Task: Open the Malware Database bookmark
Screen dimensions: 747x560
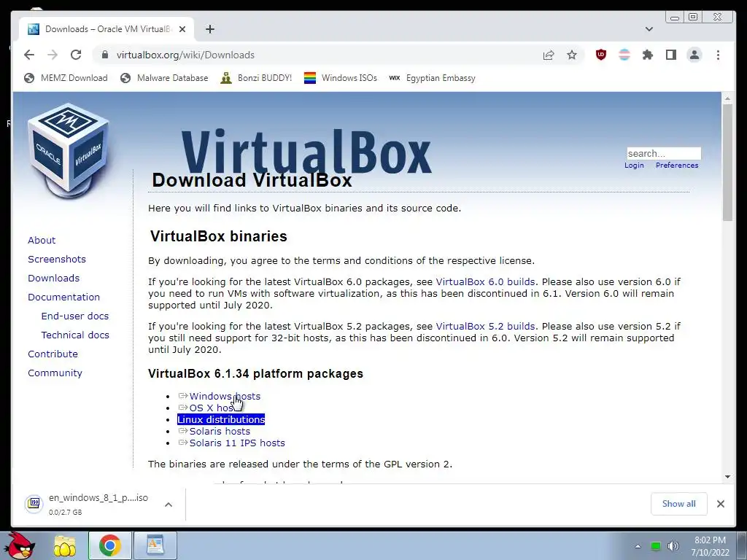Action: click(x=164, y=77)
